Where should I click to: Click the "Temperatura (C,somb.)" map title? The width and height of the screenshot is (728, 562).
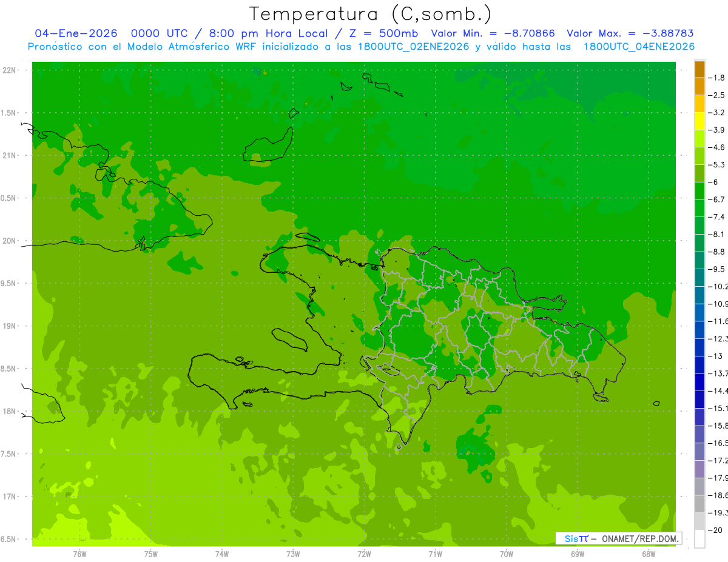pos(371,14)
